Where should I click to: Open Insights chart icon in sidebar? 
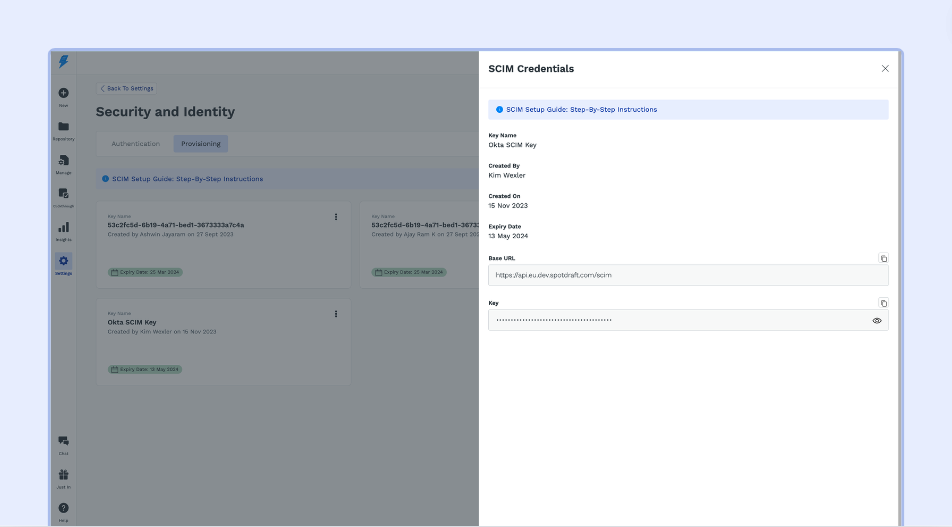(63, 228)
